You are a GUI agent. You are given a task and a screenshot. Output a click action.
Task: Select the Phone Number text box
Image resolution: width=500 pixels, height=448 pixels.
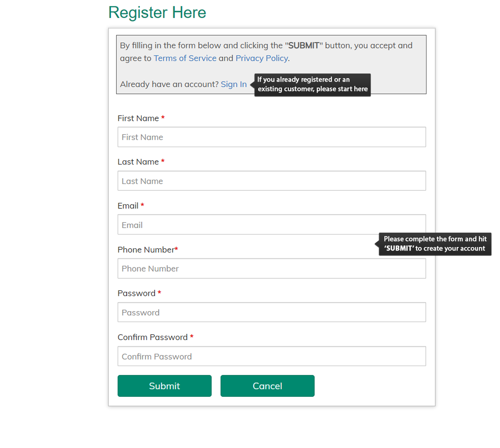tap(272, 269)
